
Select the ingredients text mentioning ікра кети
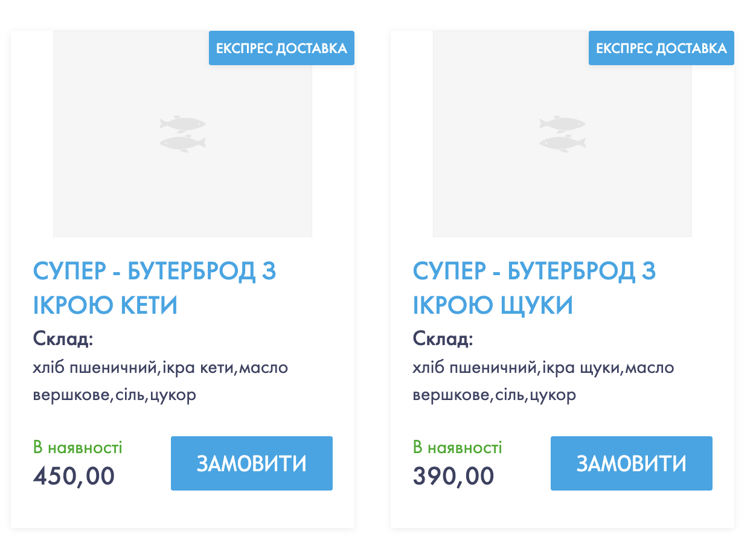click(x=161, y=381)
